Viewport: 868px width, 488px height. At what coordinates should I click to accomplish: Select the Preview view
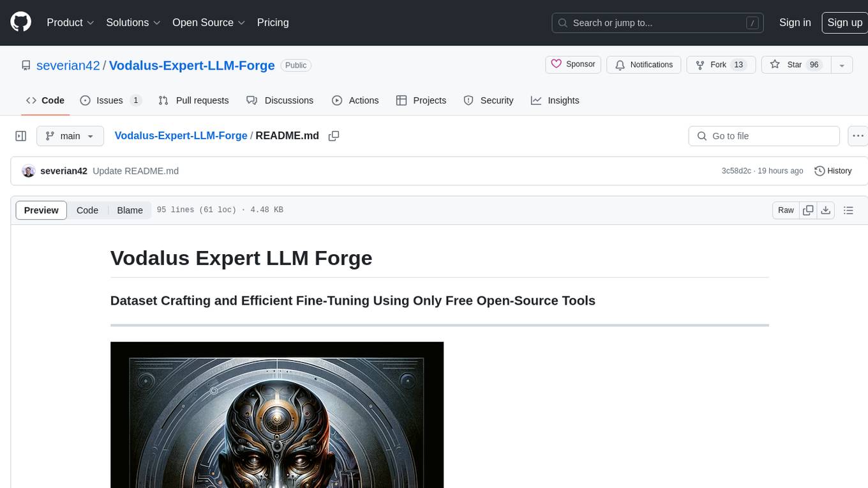(x=41, y=210)
